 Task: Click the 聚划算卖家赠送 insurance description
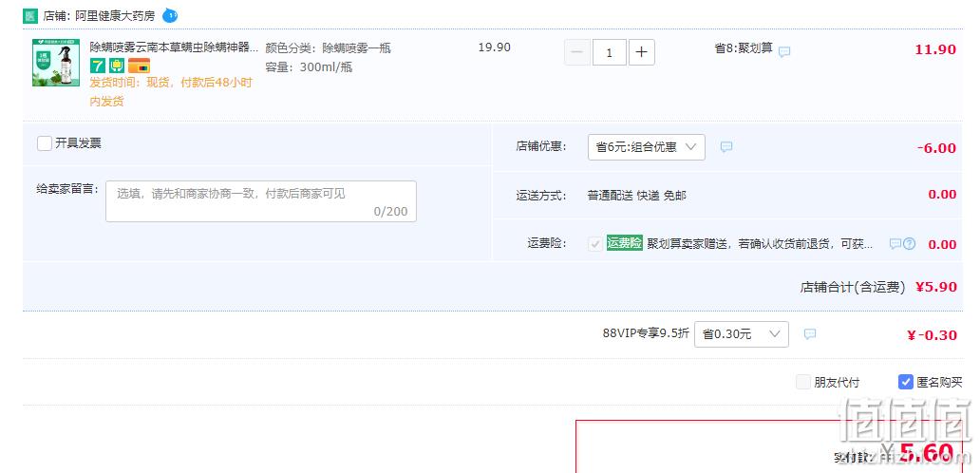coord(760,244)
